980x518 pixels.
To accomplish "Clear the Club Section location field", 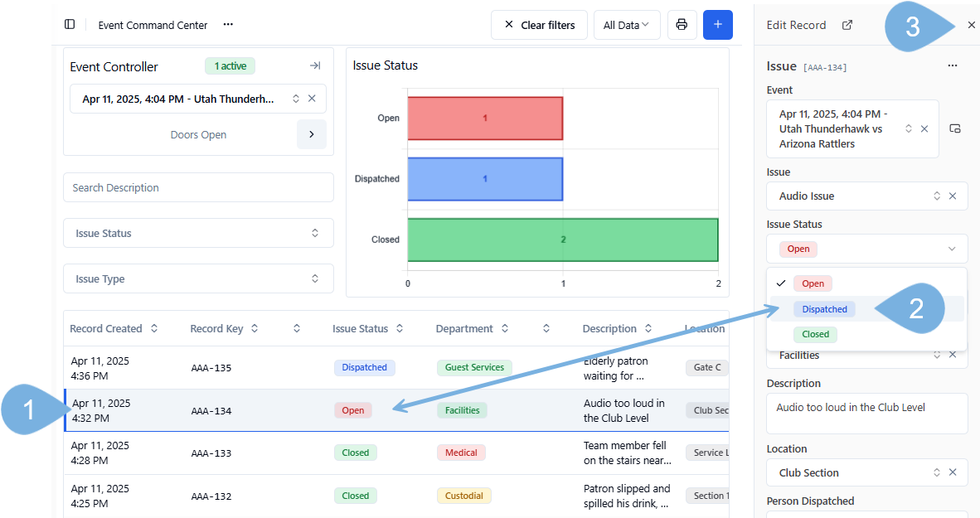I will (x=953, y=472).
